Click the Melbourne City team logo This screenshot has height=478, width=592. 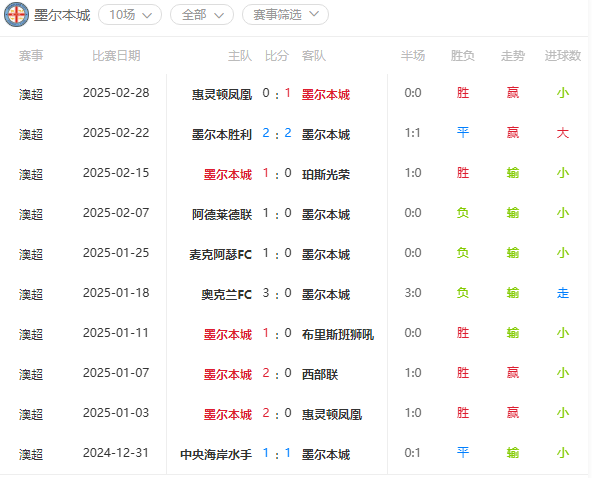16,15
